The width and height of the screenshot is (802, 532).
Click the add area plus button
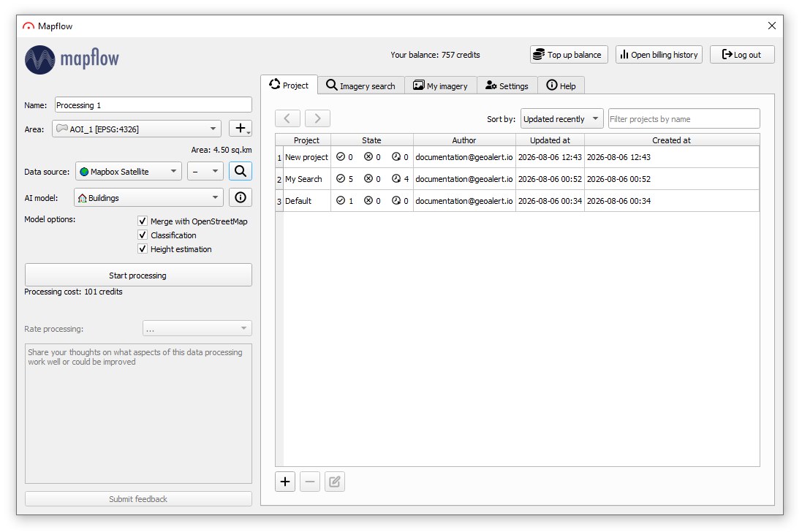point(240,129)
